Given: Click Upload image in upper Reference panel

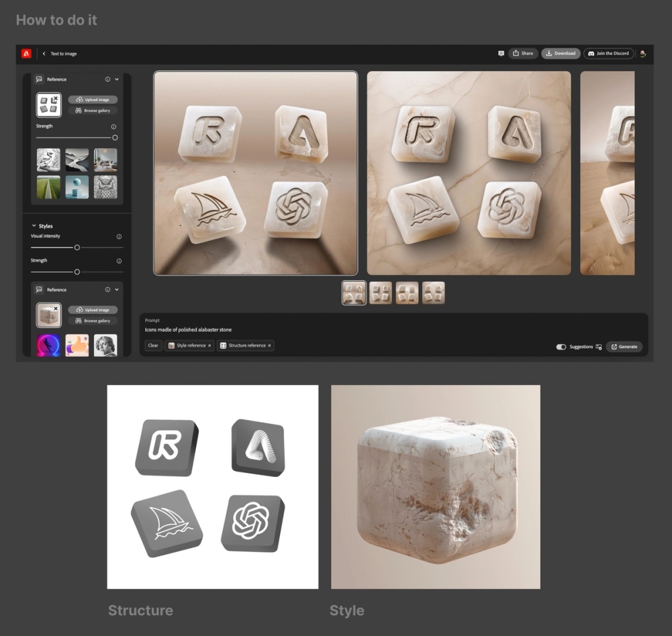Looking at the screenshot, I should pyautogui.click(x=93, y=100).
